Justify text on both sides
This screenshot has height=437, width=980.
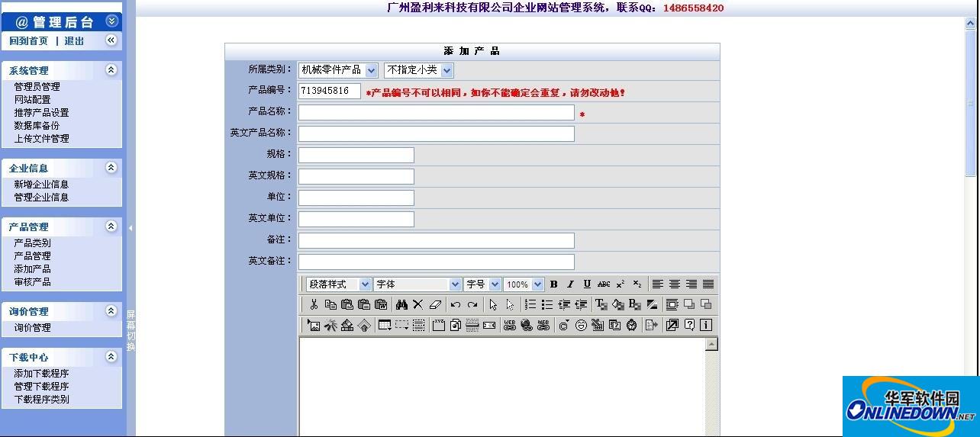click(708, 284)
